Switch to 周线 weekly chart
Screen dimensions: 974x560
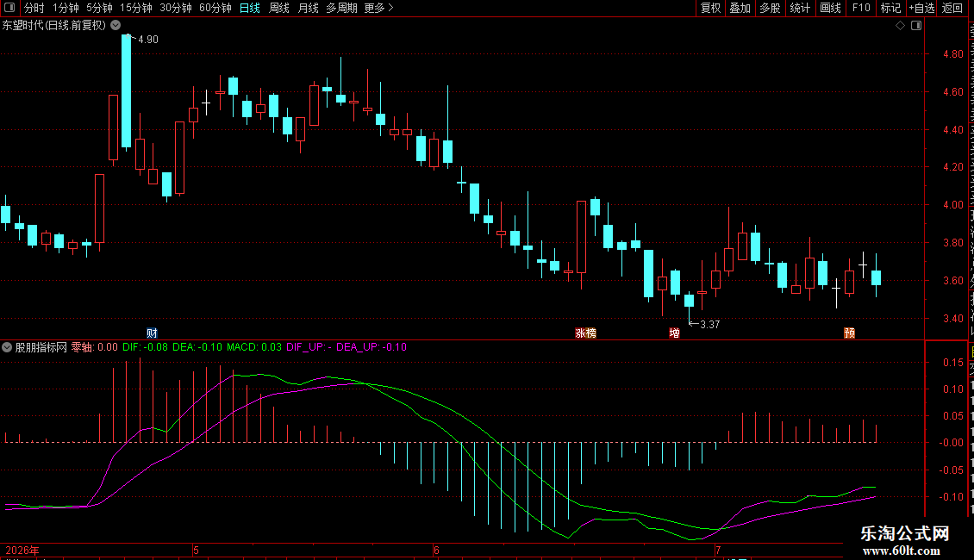[x=279, y=8]
